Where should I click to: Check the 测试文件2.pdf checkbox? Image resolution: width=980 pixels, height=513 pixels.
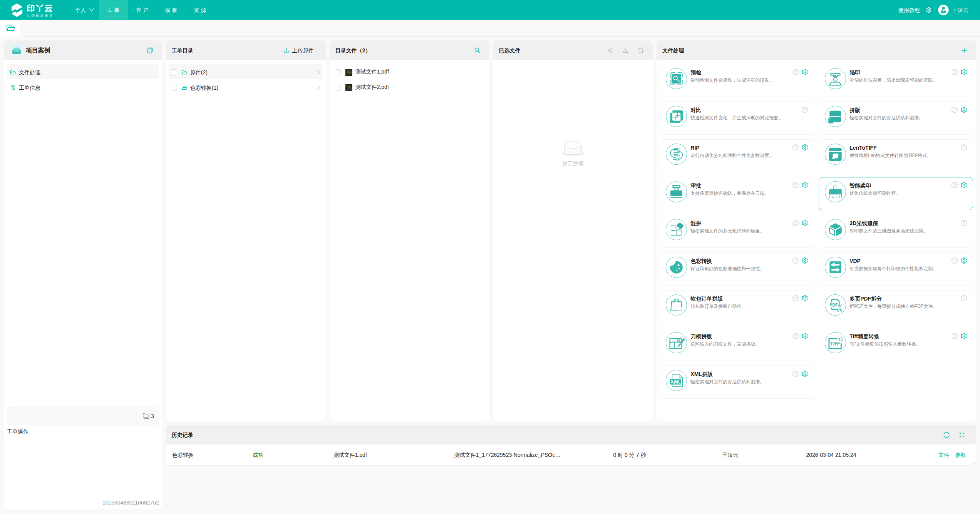tap(338, 88)
